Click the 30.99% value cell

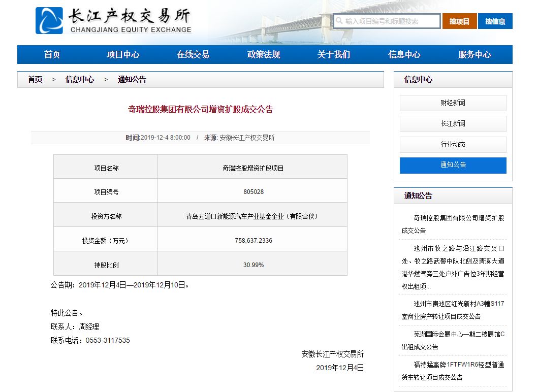point(252,265)
